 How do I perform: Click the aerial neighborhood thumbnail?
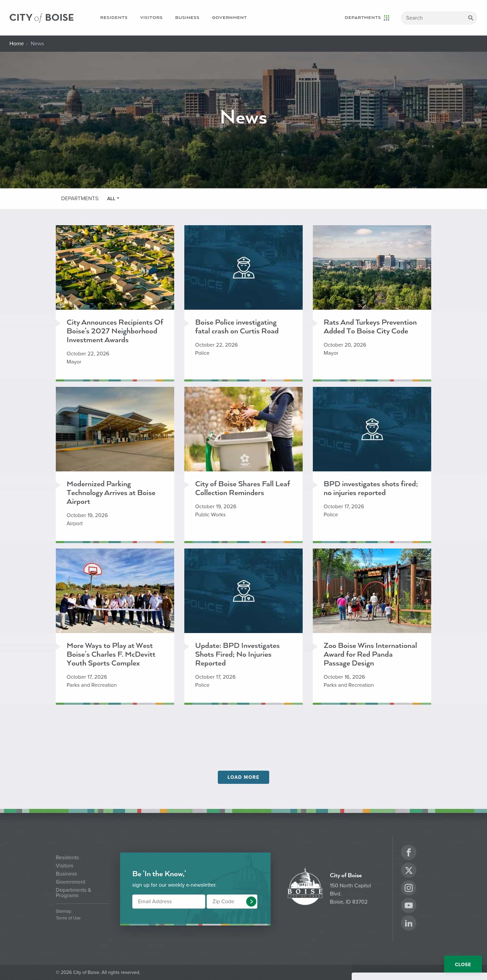[115, 267]
